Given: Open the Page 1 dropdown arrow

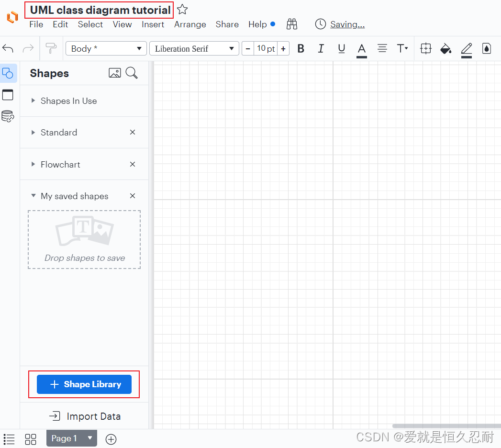Looking at the screenshot, I should (90, 438).
